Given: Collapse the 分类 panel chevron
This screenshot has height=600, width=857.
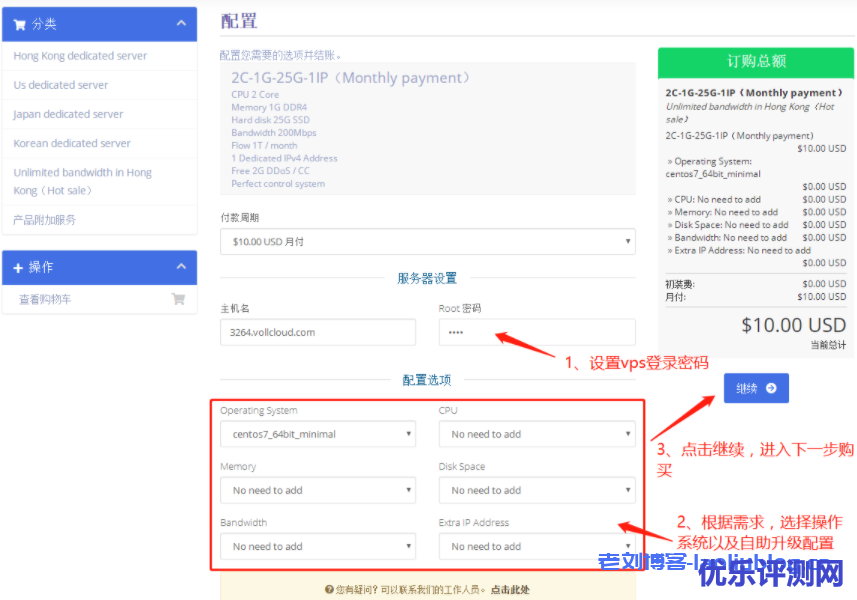Looking at the screenshot, I should 180,23.
